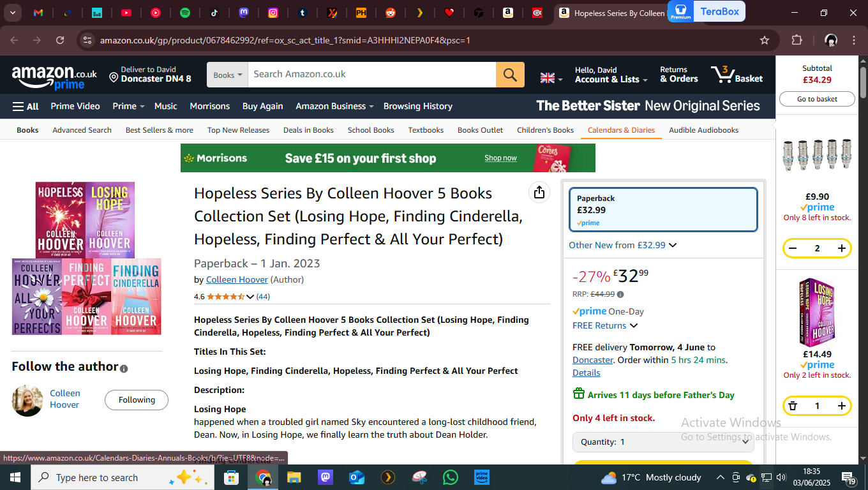The width and height of the screenshot is (868, 490).
Task: Select the Paperback £32.99 format
Action: coord(663,209)
